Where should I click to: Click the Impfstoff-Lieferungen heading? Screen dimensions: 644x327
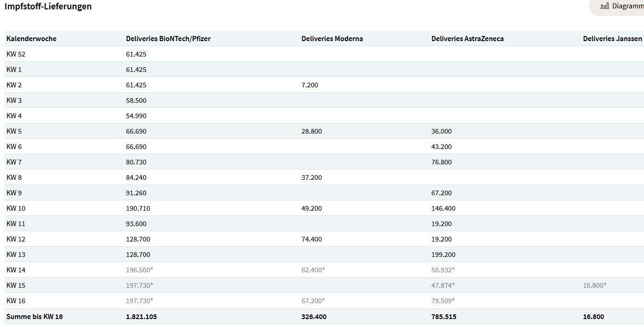48,7
